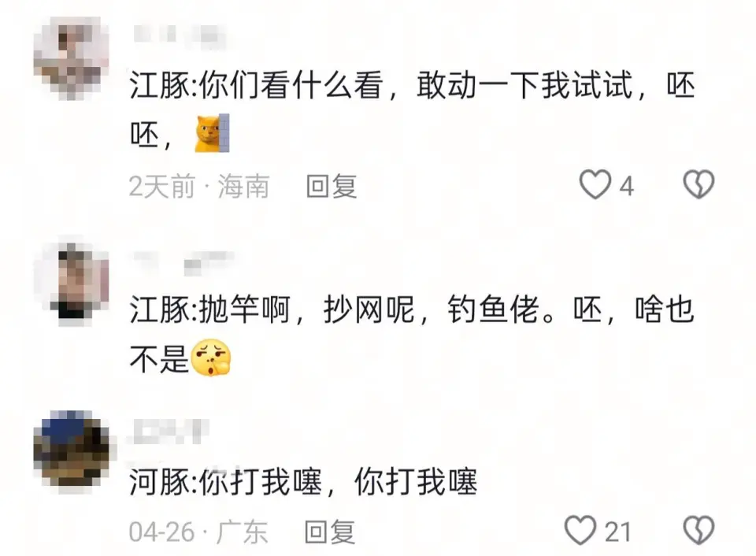Tap the like count 21

[x=617, y=532]
